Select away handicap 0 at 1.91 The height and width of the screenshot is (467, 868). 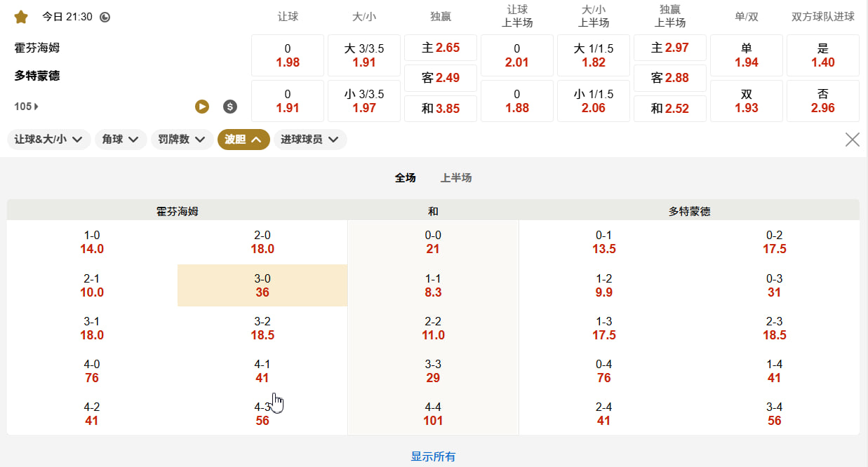[288, 101]
